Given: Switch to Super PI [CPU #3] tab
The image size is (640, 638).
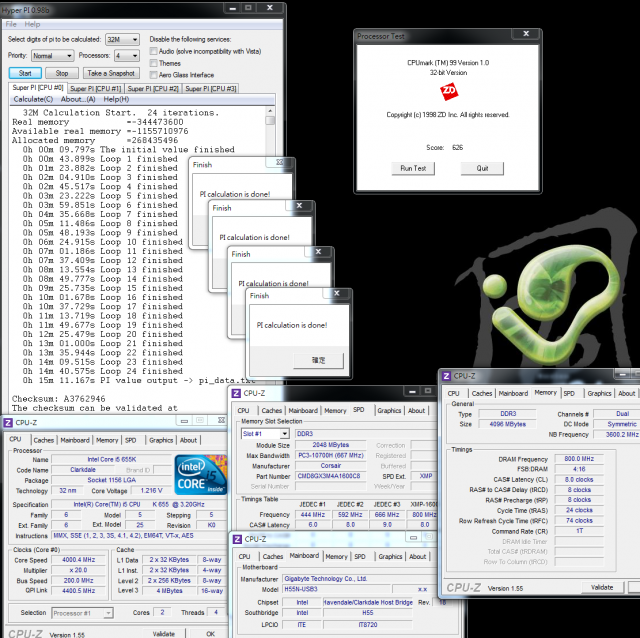Looking at the screenshot, I should pos(211,89).
